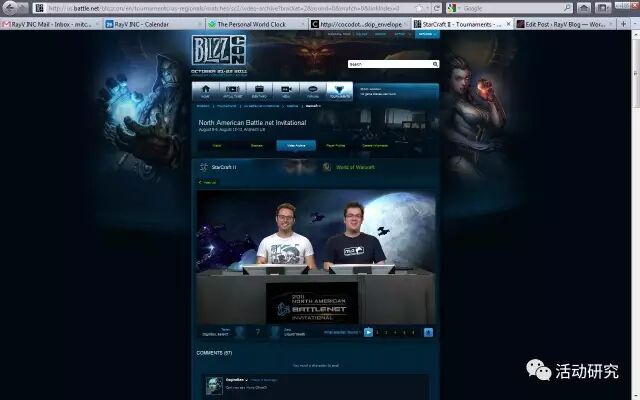Choose the StarCraft II game section
Viewport: 640px width, 400px height.
tap(224, 167)
